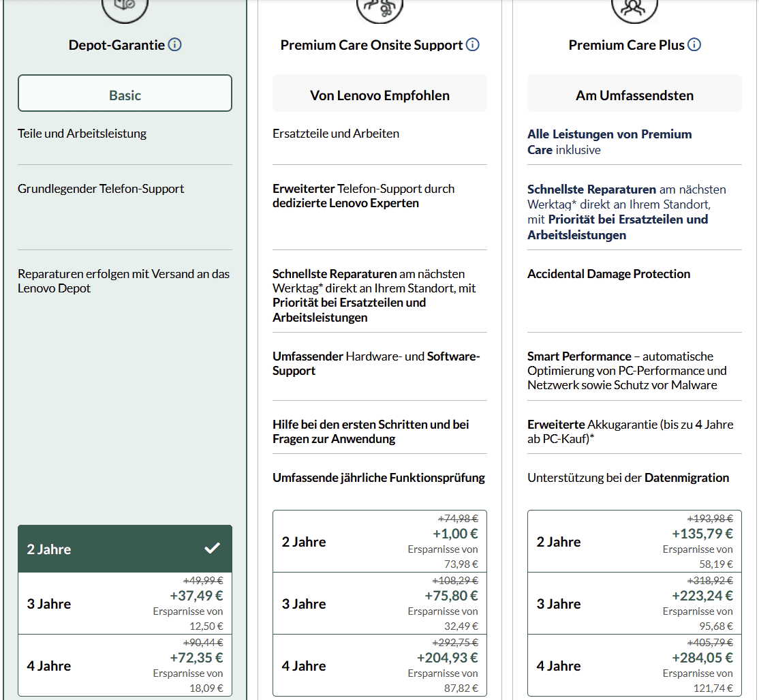This screenshot has height=700, width=759.
Task: Open info icon next to Premium Care Plus
Action: [694, 44]
